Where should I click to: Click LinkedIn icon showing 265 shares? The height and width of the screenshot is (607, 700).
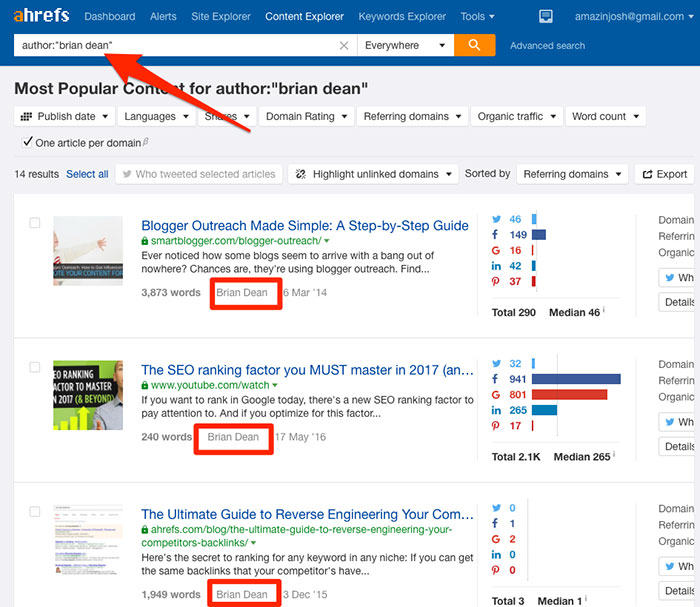tap(496, 410)
